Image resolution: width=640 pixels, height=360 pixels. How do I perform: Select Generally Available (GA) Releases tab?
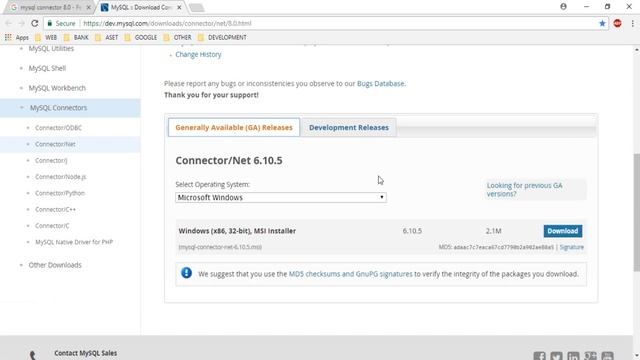tap(234, 127)
